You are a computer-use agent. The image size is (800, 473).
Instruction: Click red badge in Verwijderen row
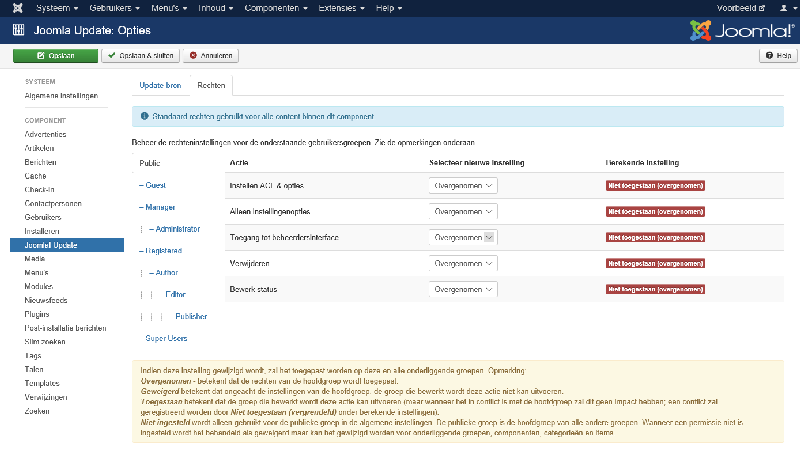coord(655,263)
